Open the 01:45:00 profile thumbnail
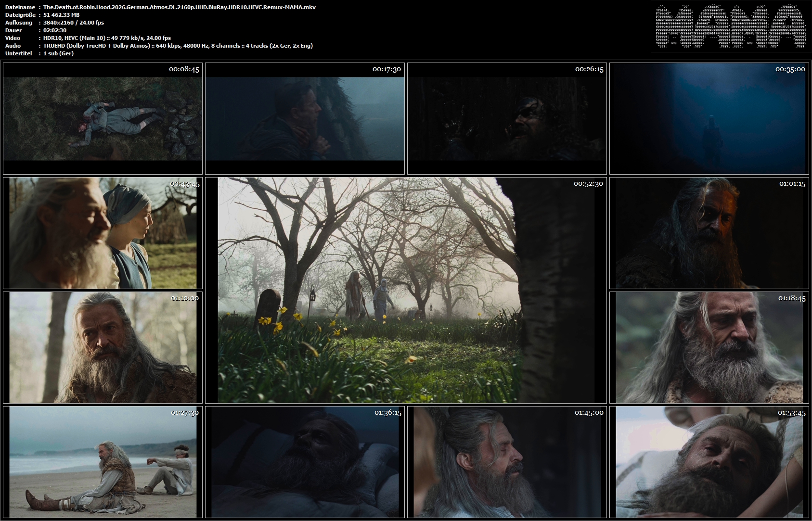Image resolution: width=812 pixels, height=521 pixels. tap(507, 462)
